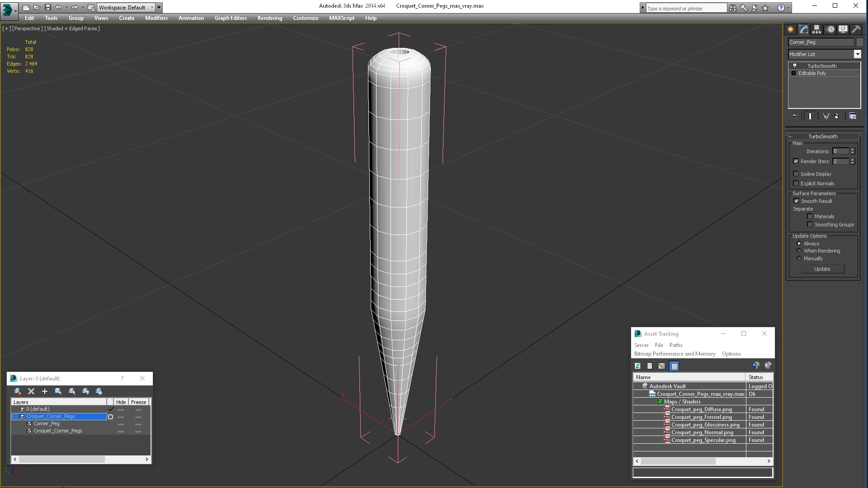The width and height of the screenshot is (868, 488).
Task: Click Remove modifier from the stack icon
Action: click(x=836, y=116)
